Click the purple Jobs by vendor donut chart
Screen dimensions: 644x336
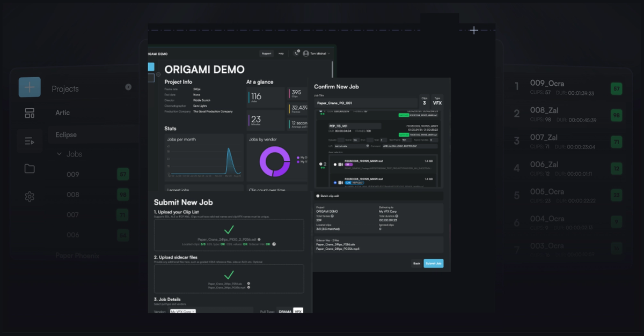[274, 160]
